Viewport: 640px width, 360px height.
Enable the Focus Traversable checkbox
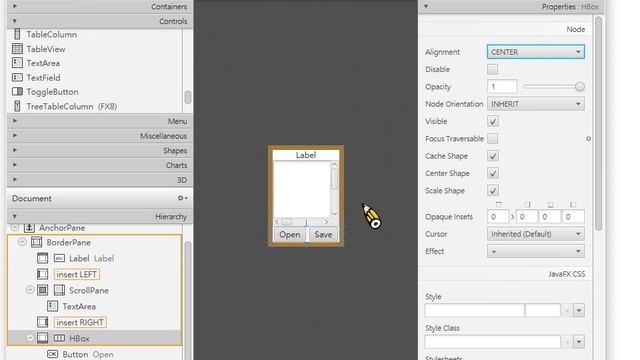(493, 139)
